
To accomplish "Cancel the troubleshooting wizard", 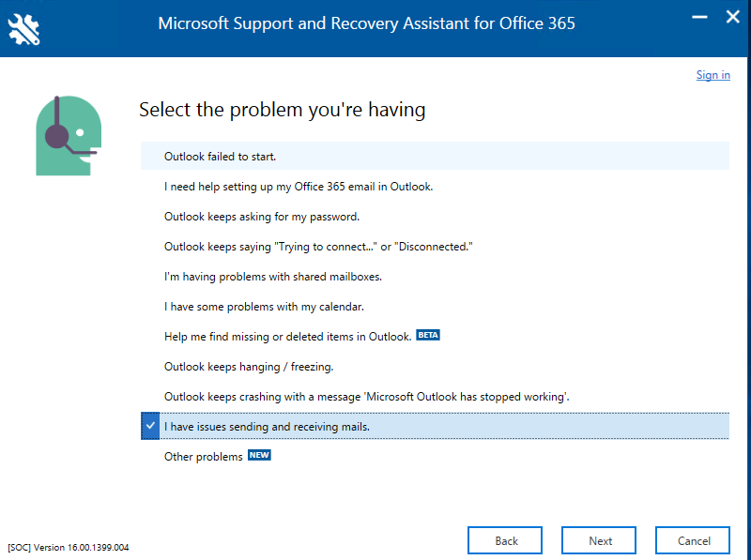I will (x=693, y=540).
